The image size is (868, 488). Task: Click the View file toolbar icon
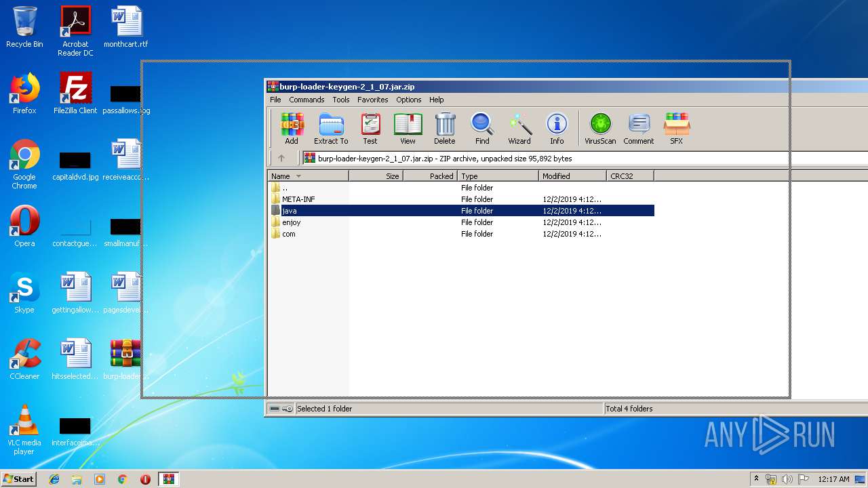coord(408,129)
